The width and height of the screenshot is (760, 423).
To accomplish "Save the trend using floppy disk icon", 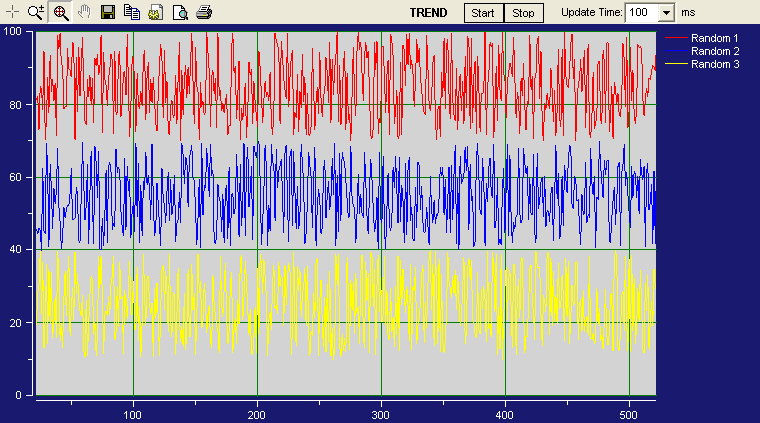I will (x=108, y=13).
